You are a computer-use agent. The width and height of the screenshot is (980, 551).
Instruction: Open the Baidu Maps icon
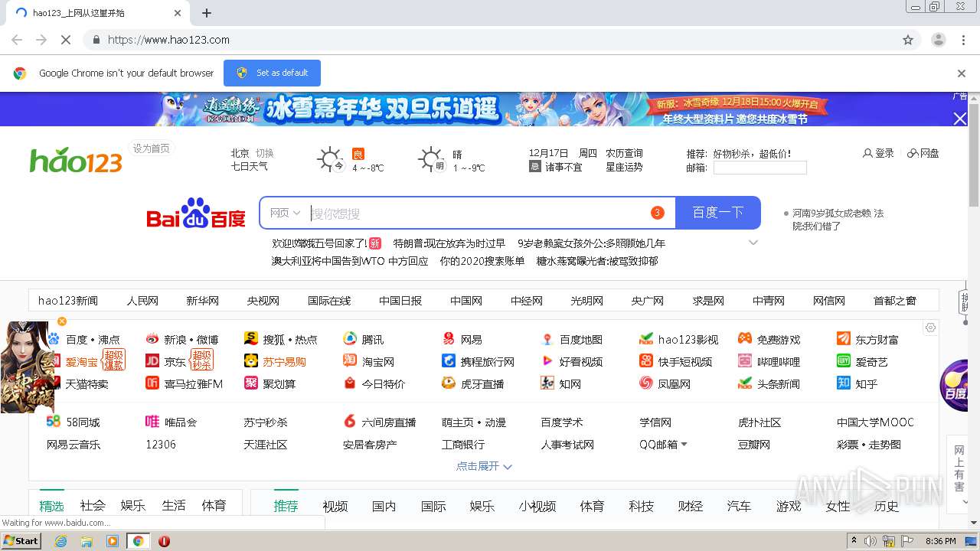[547, 339]
